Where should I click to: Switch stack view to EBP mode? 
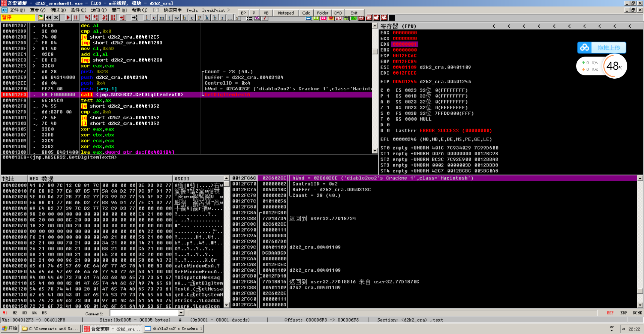tap(623, 313)
